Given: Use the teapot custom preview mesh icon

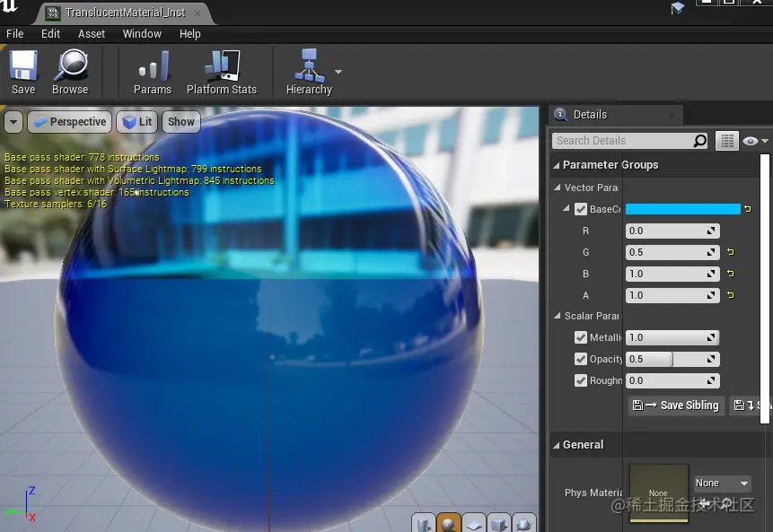Looking at the screenshot, I should (523, 523).
